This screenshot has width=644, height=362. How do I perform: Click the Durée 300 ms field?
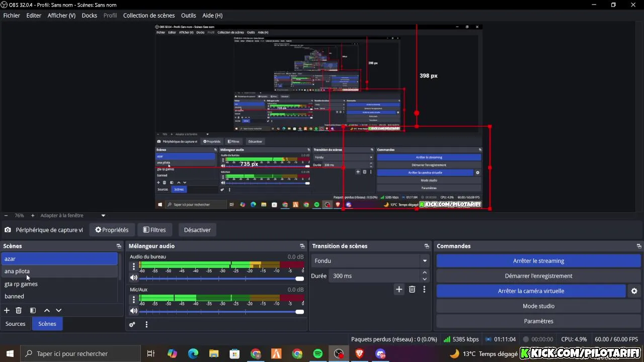tap(375, 276)
